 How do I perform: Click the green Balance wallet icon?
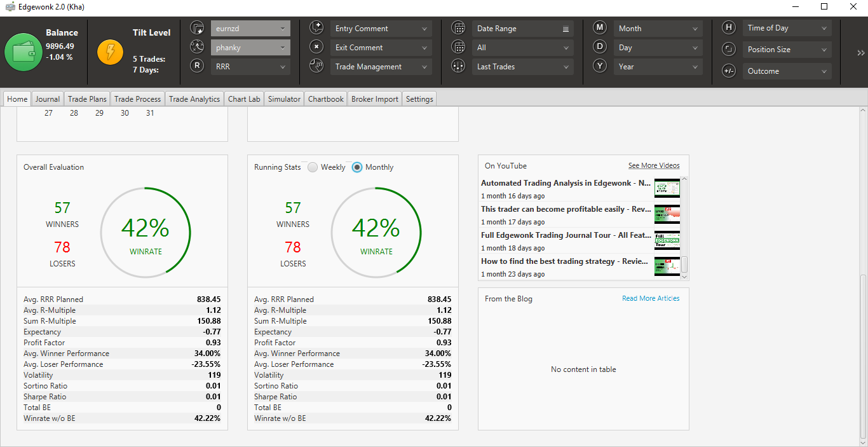[23, 52]
